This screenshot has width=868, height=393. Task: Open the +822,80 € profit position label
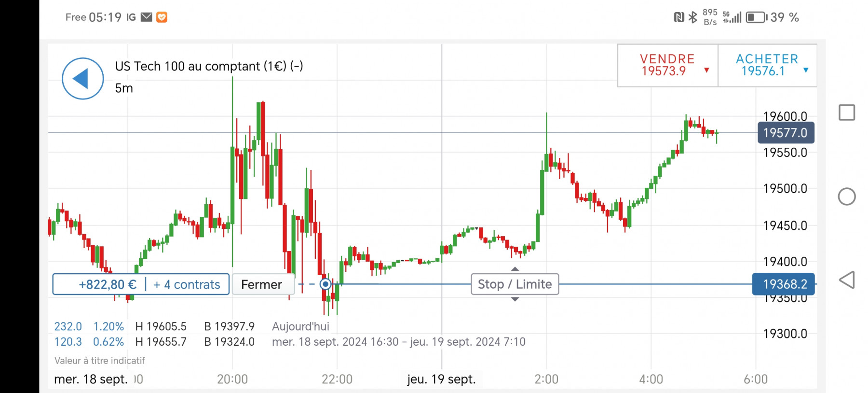(108, 284)
